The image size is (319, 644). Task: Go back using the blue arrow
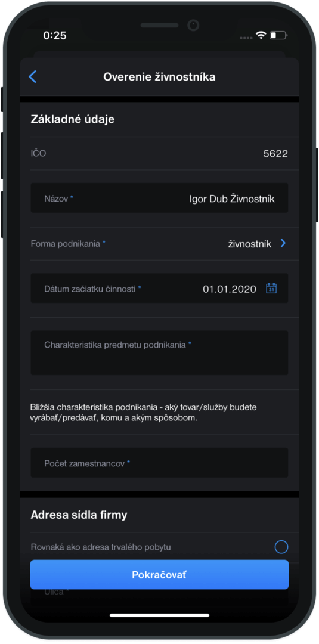click(x=32, y=77)
